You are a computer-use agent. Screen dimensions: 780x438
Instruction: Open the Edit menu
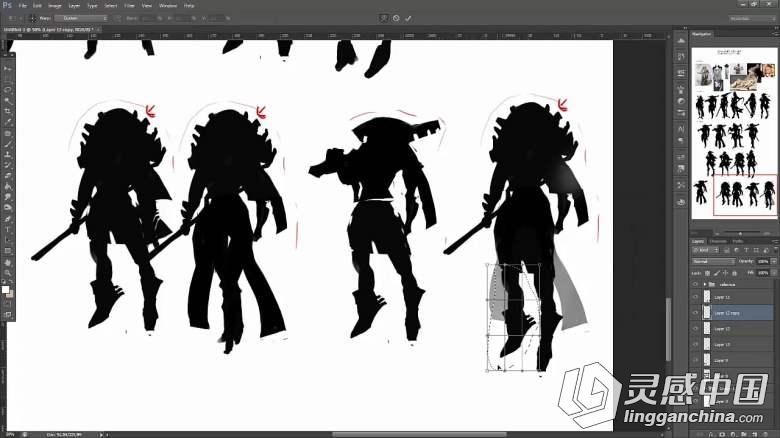[x=37, y=5]
